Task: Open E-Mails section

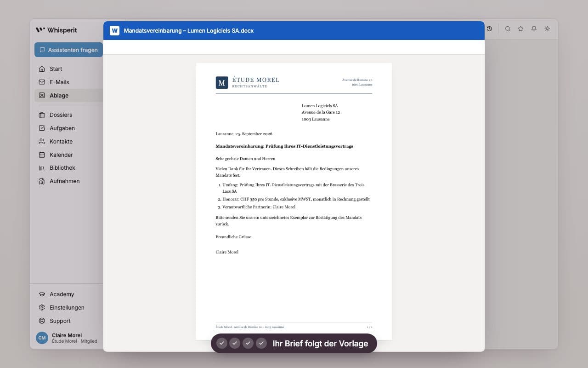Action: point(59,82)
